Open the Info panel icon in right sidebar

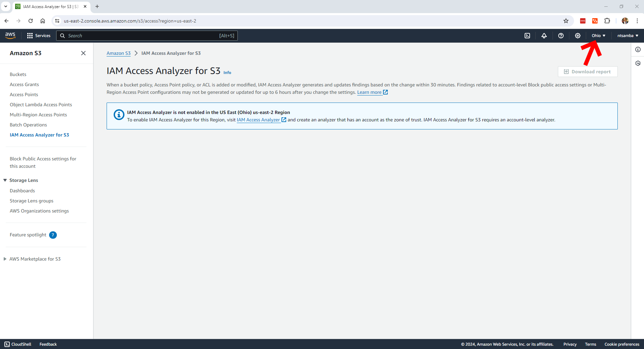click(638, 49)
